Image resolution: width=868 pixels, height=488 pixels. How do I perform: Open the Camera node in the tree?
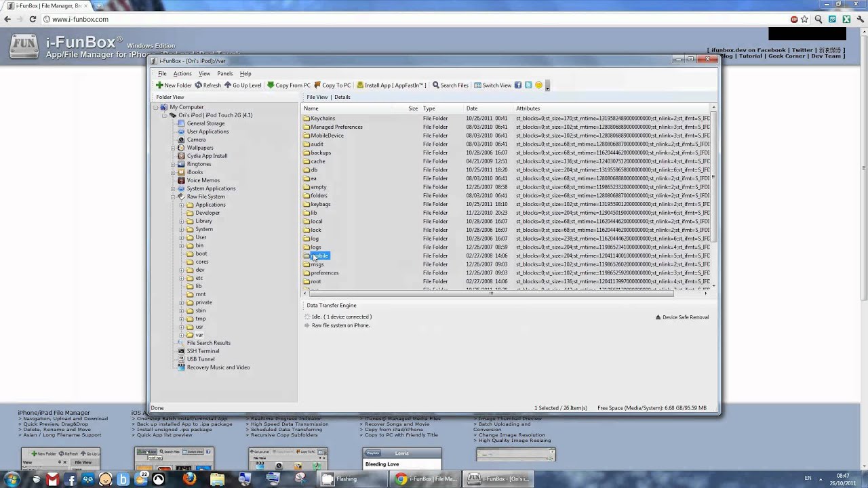coord(192,140)
